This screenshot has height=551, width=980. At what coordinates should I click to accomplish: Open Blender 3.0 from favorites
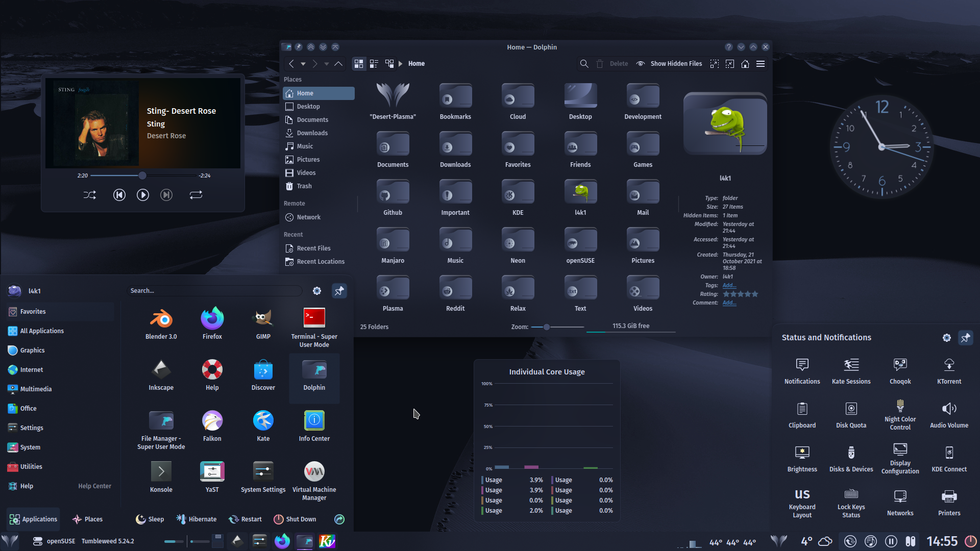click(x=161, y=323)
